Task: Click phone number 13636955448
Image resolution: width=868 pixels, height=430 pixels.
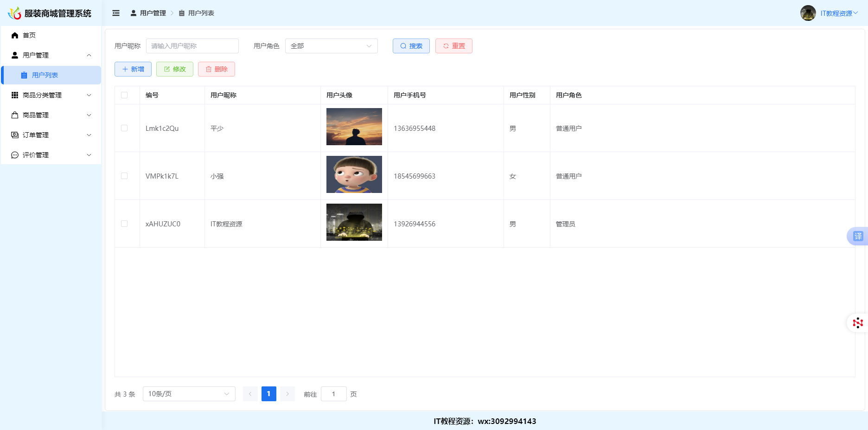Action: pos(415,128)
